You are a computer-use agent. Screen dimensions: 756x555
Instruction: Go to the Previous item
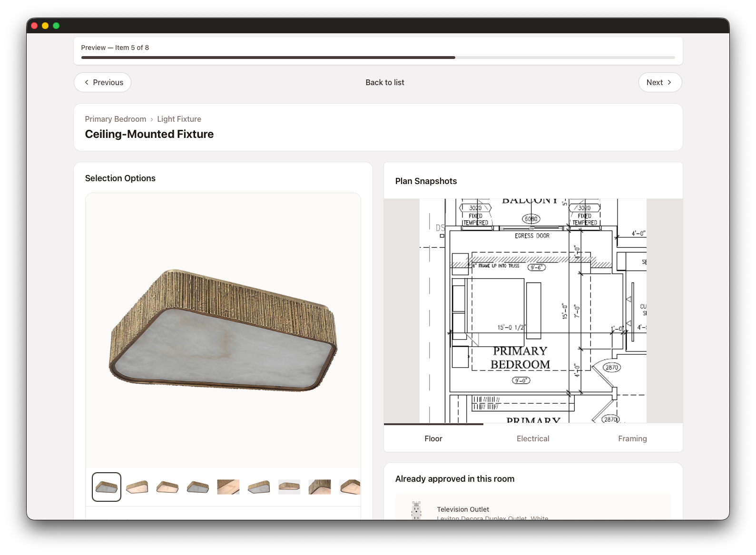coord(102,82)
